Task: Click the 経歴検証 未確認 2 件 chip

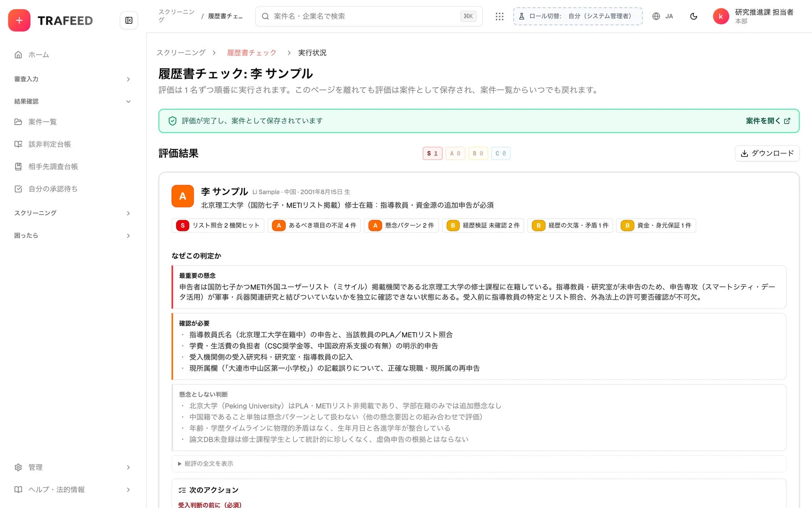Action: point(483,225)
